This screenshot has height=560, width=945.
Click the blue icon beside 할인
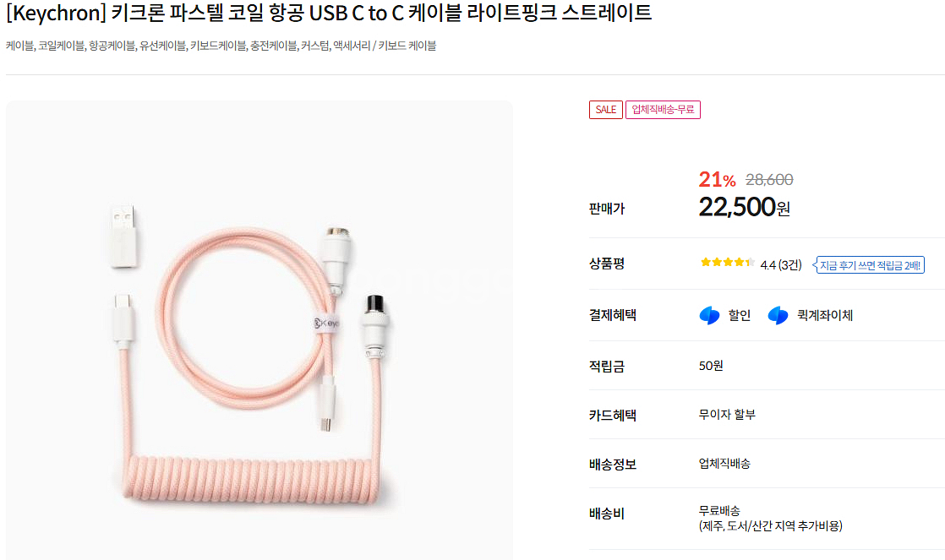click(x=709, y=316)
